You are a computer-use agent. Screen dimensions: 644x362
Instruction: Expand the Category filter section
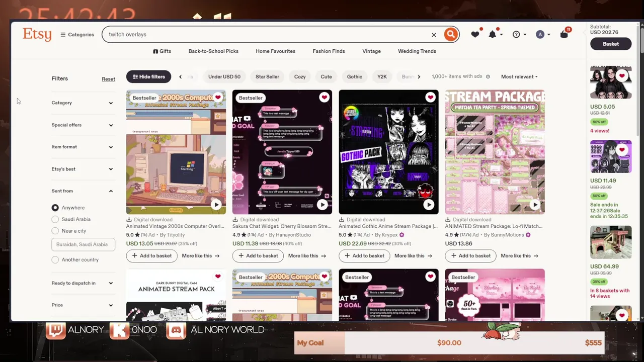point(83,103)
